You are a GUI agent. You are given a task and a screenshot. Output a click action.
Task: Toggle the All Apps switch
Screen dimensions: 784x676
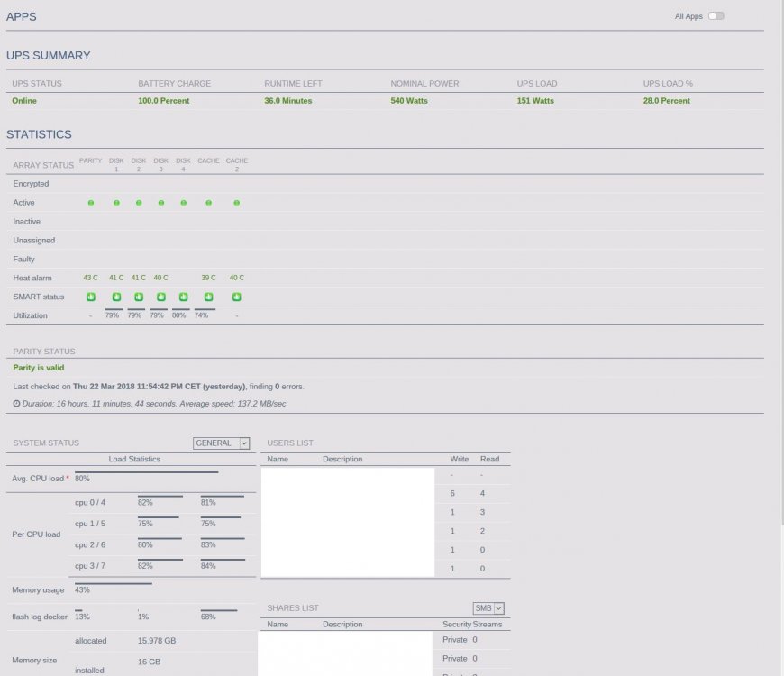point(716,16)
